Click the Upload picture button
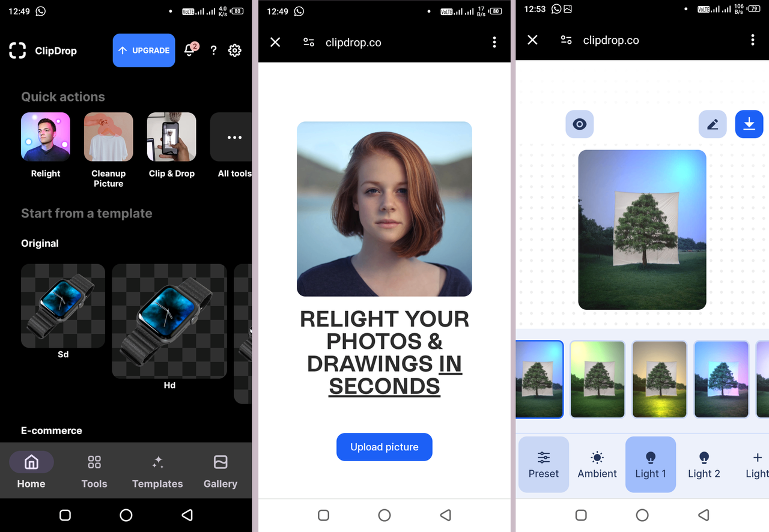Screen dimensions: 769x532 384,447
